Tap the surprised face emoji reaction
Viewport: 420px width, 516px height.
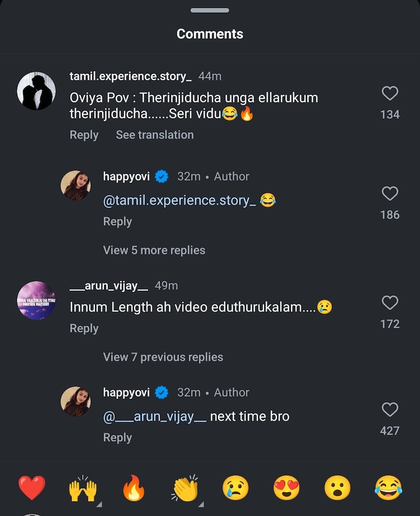[x=337, y=488]
